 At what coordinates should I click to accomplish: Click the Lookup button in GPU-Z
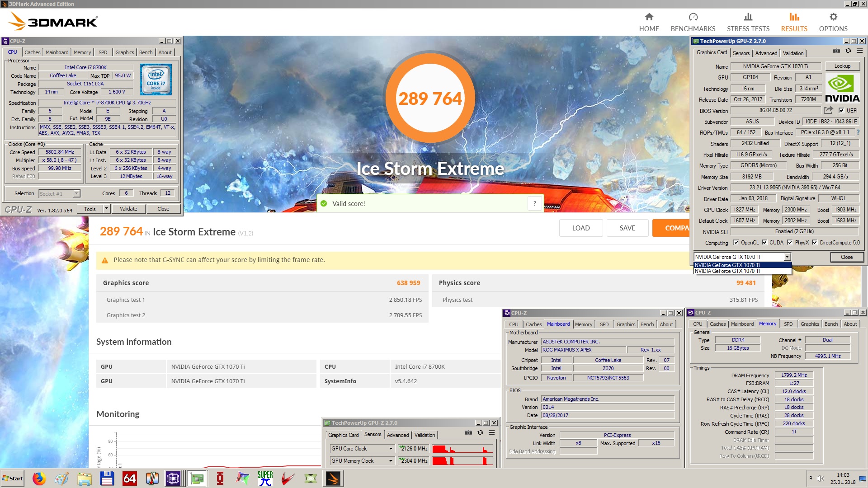click(x=842, y=66)
